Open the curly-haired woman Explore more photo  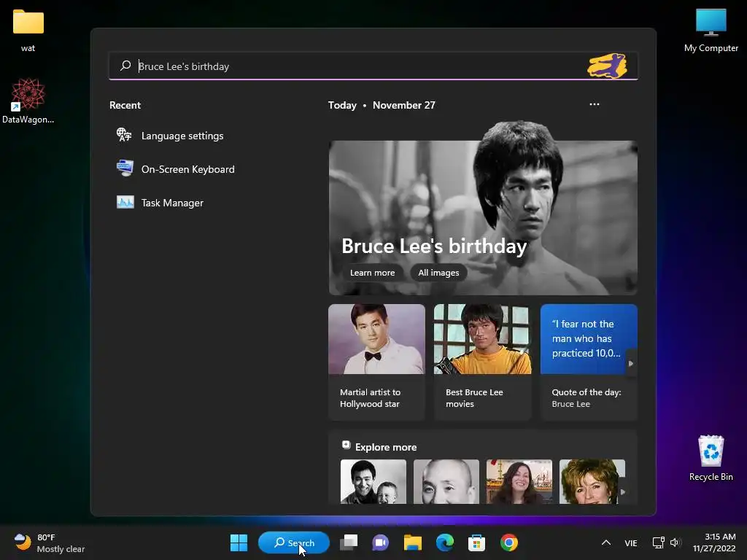pyautogui.click(x=592, y=481)
